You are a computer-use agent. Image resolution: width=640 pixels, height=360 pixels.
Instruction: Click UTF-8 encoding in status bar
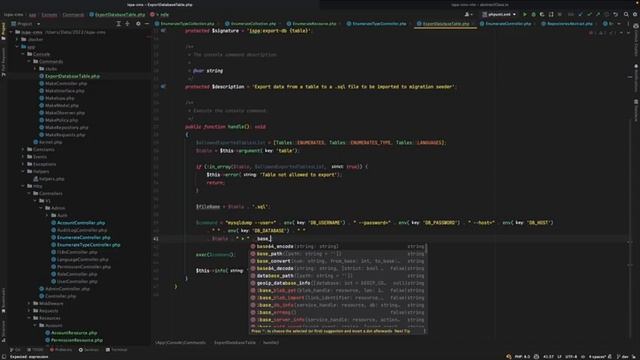click(x=571, y=357)
